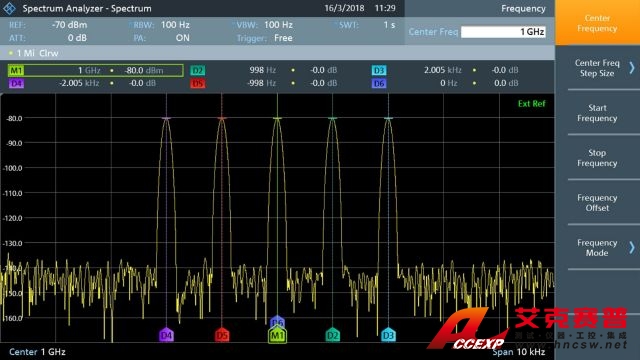
Task: Expand the Frequency Mode submenu arrow
Action: pyautogui.click(x=632, y=247)
